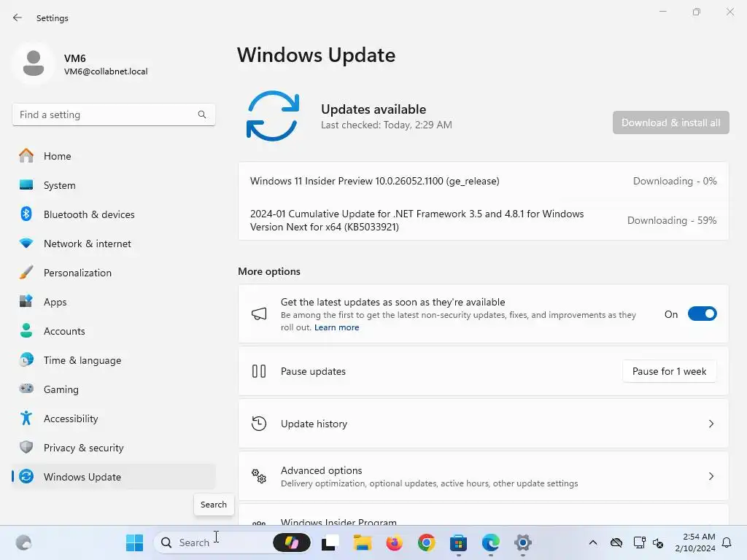747x560 pixels.
Task: Click Downloading - 0% status text
Action: tap(675, 181)
